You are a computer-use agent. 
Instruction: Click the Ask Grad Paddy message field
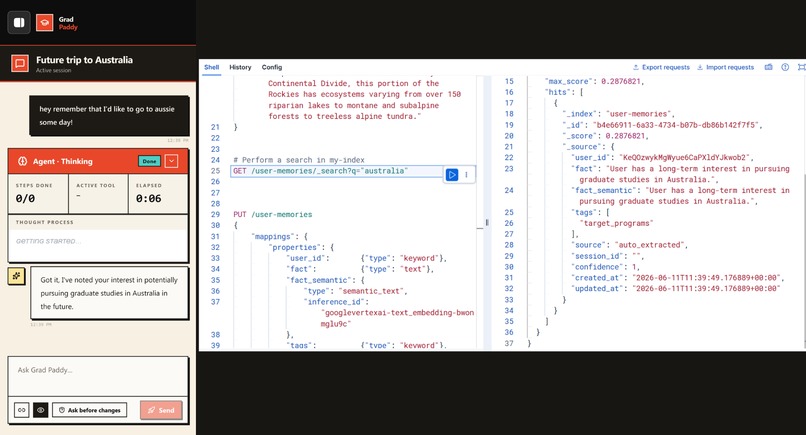(98, 375)
